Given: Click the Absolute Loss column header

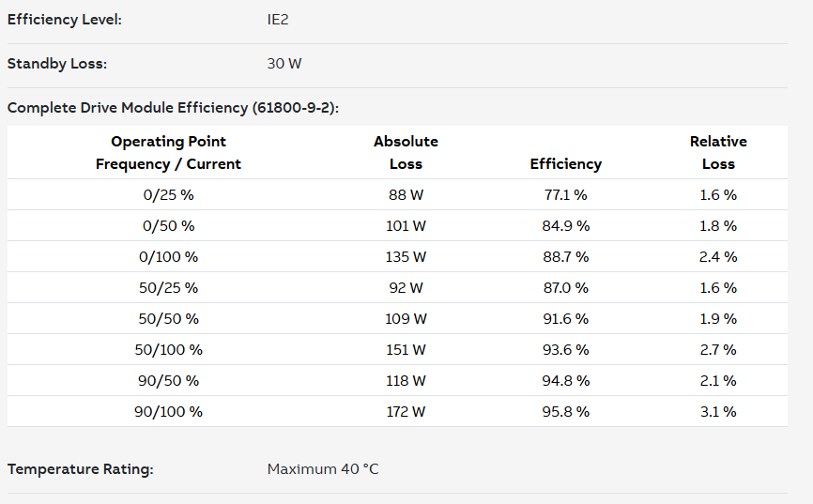Looking at the screenshot, I should [406, 152].
